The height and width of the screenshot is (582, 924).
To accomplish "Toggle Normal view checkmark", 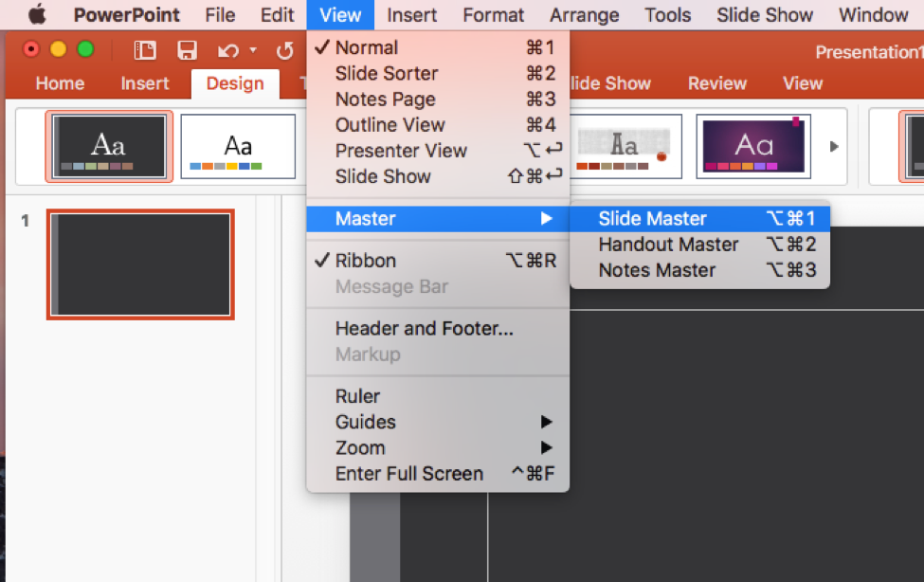I will tap(367, 47).
